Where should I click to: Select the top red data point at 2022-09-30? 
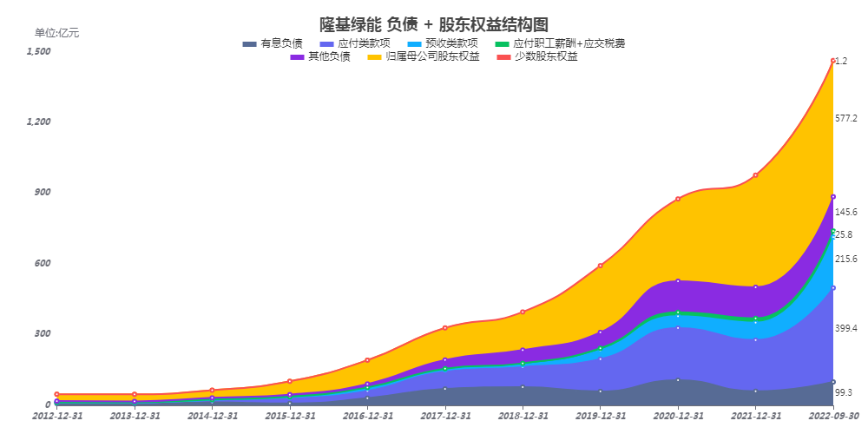click(x=832, y=61)
